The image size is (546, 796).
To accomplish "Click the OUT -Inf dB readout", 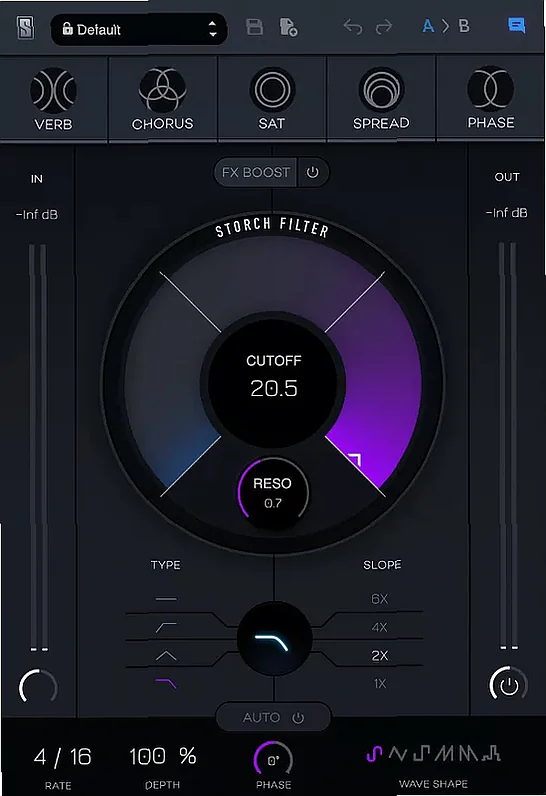I will point(506,213).
